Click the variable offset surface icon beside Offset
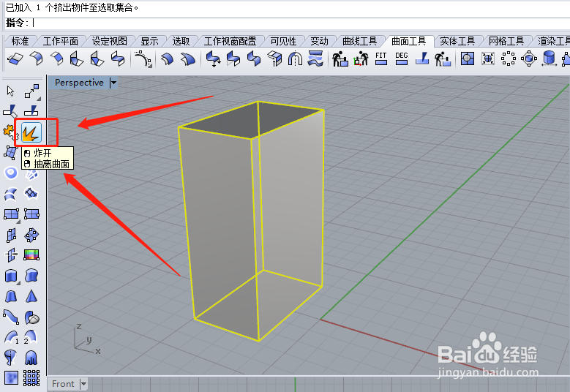The height and width of the screenshot is (392, 570). click(188, 59)
